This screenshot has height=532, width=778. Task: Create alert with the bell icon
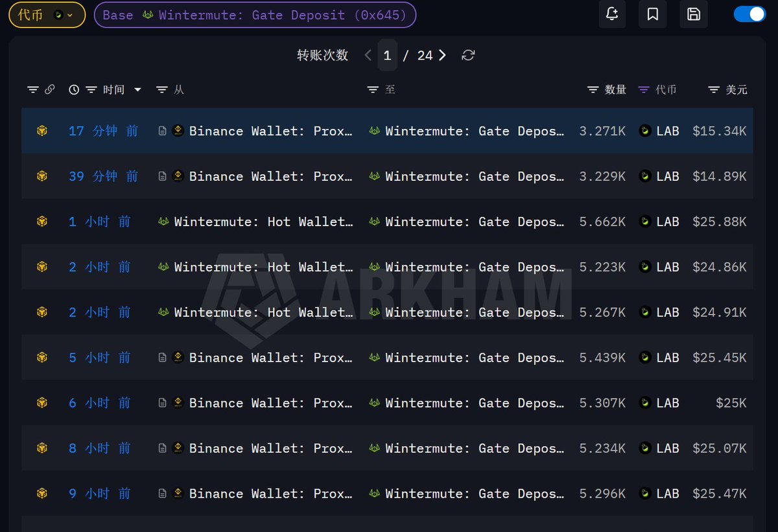click(x=612, y=14)
